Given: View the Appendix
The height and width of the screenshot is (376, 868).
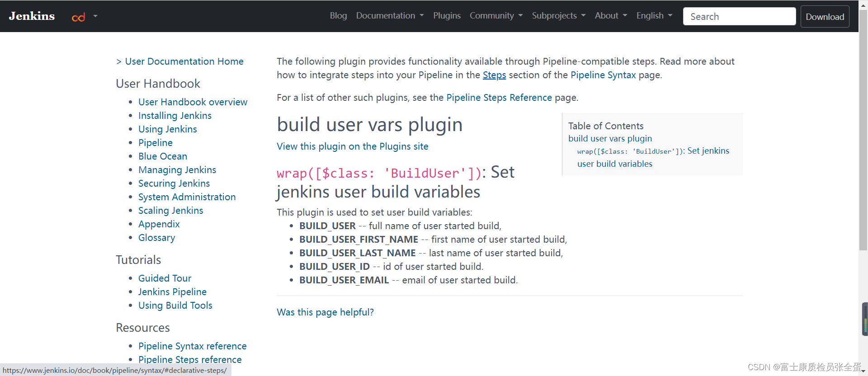Looking at the screenshot, I should [159, 224].
